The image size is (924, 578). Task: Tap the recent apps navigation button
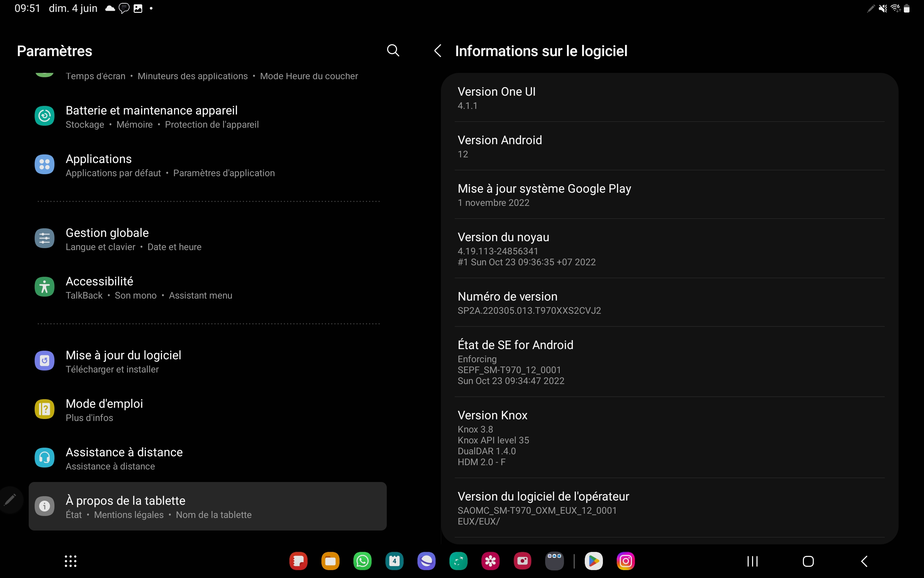pyautogui.click(x=752, y=561)
